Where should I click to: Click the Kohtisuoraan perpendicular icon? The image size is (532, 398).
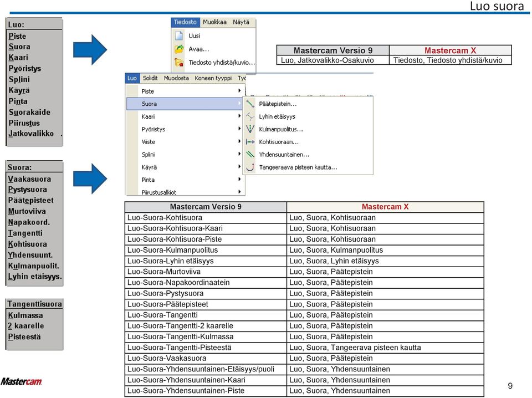pyautogui.click(x=250, y=142)
